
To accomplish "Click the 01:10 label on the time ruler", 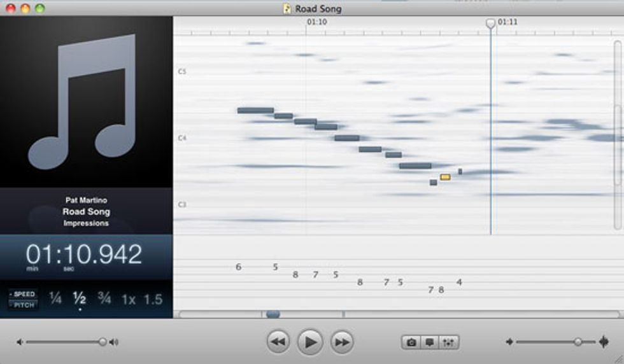I will (x=317, y=22).
